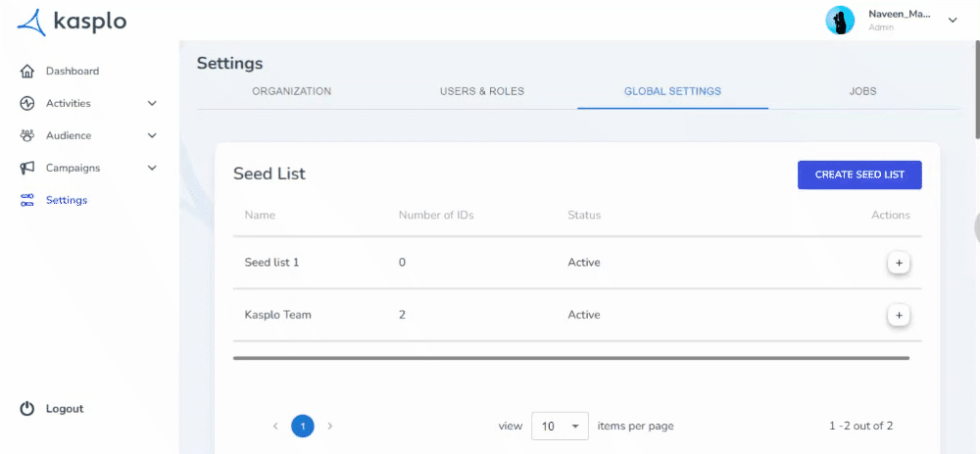Image resolution: width=980 pixels, height=454 pixels.
Task: Click Logout link
Action: pos(65,409)
